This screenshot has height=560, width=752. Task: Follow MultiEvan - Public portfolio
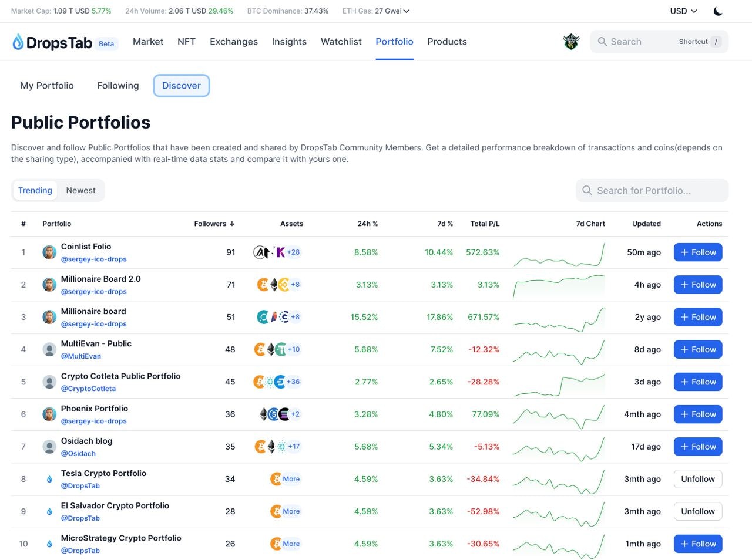[698, 349]
